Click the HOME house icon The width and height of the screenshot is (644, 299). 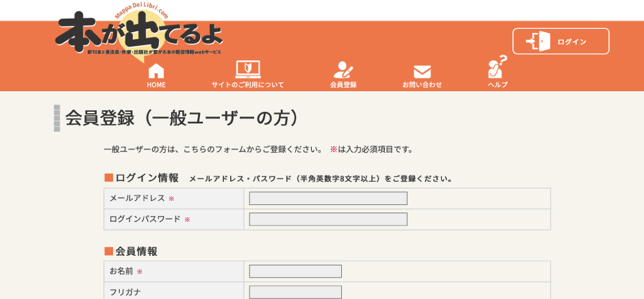(x=156, y=70)
